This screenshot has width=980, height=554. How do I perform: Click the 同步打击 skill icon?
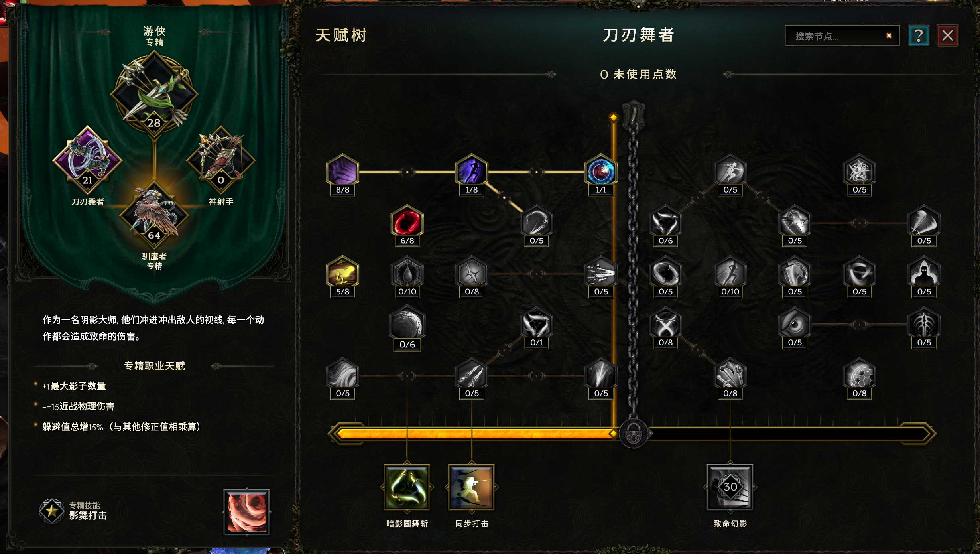click(x=471, y=487)
